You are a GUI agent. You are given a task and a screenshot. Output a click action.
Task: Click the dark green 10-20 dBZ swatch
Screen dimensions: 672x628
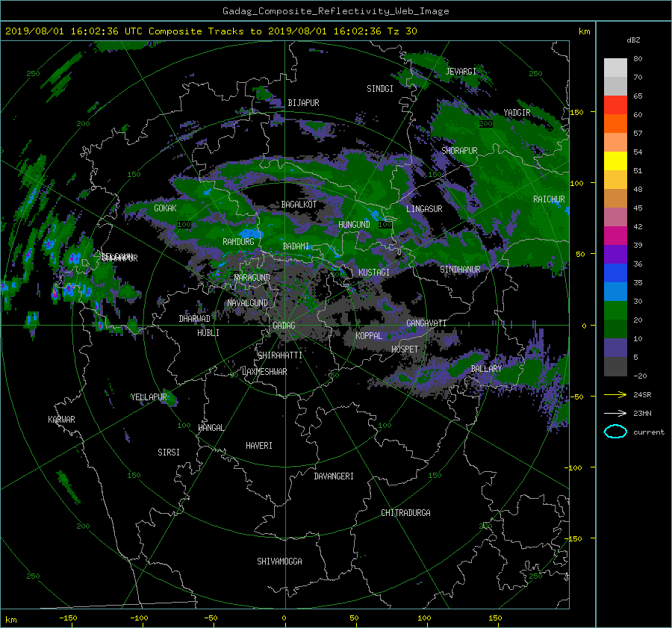(x=615, y=329)
